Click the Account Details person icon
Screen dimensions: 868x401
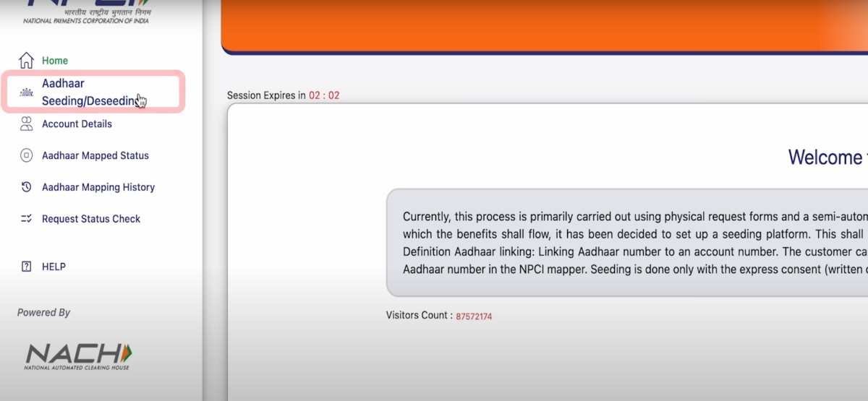point(26,124)
